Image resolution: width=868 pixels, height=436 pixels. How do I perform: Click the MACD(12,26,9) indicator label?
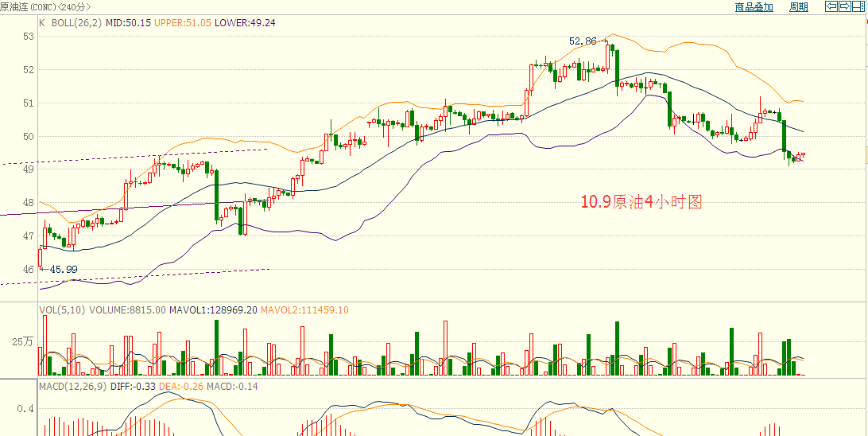click(73, 386)
